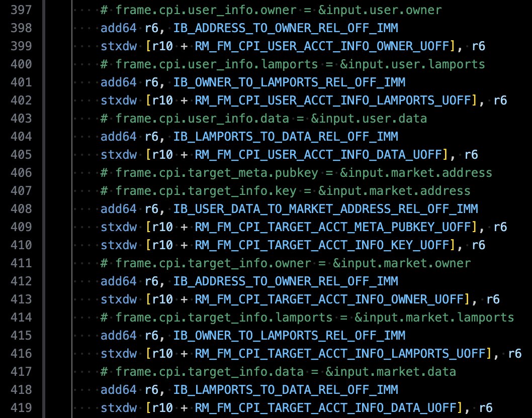Click stxdw mnemonic on line 410
Viewport: 532px width, 418px height.
click(119, 245)
